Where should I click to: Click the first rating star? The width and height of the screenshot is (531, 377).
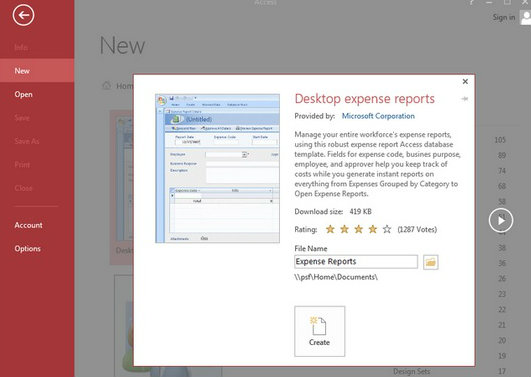[330, 229]
